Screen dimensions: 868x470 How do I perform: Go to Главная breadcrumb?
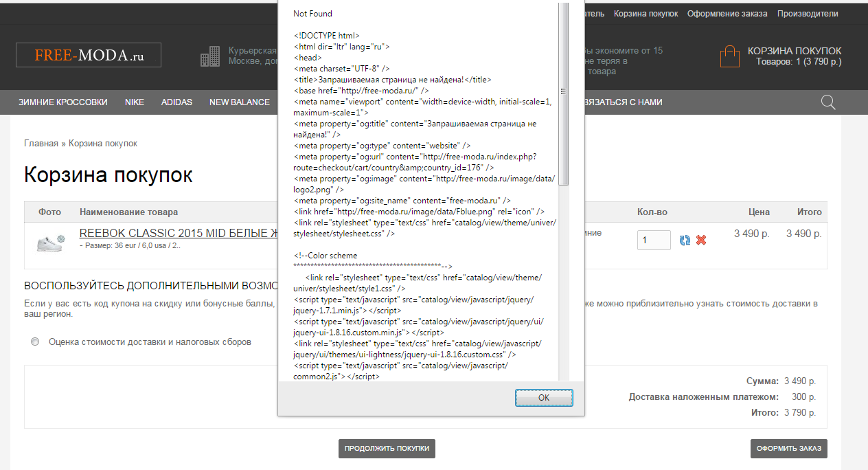coord(41,144)
